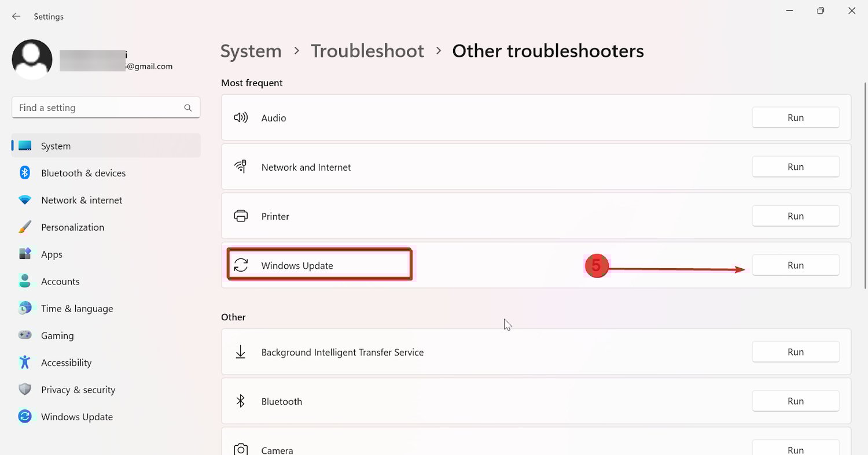The width and height of the screenshot is (868, 455).
Task: Click the user profile avatar
Action: [x=32, y=60]
